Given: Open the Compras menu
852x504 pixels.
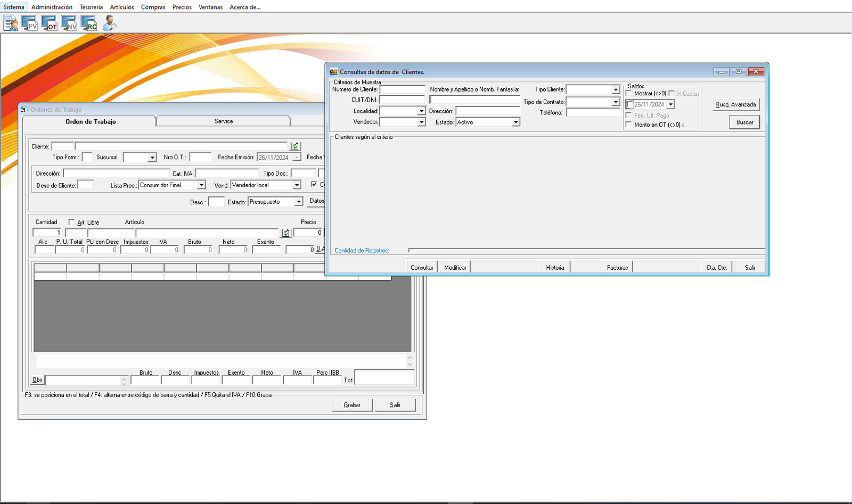Looking at the screenshot, I should click(x=153, y=7).
